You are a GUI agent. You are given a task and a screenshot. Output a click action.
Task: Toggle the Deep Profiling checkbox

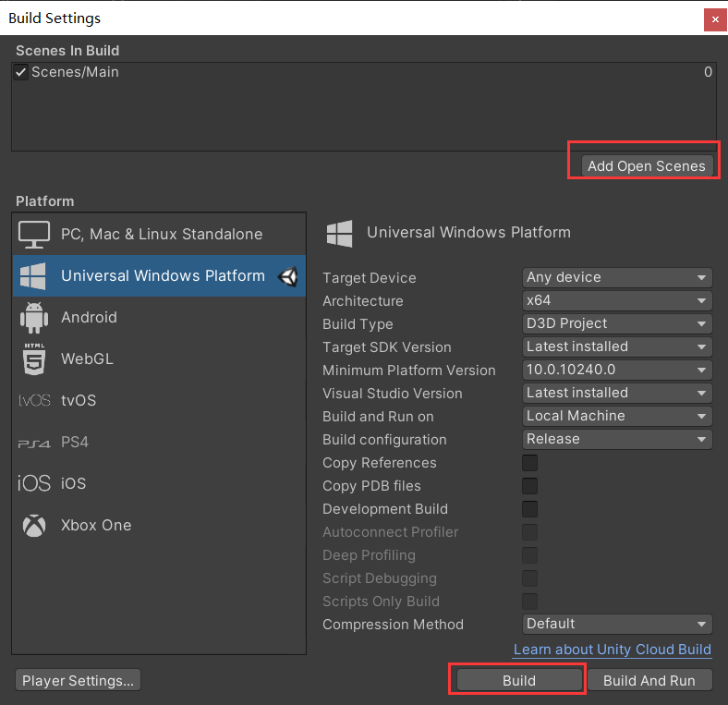click(x=529, y=555)
